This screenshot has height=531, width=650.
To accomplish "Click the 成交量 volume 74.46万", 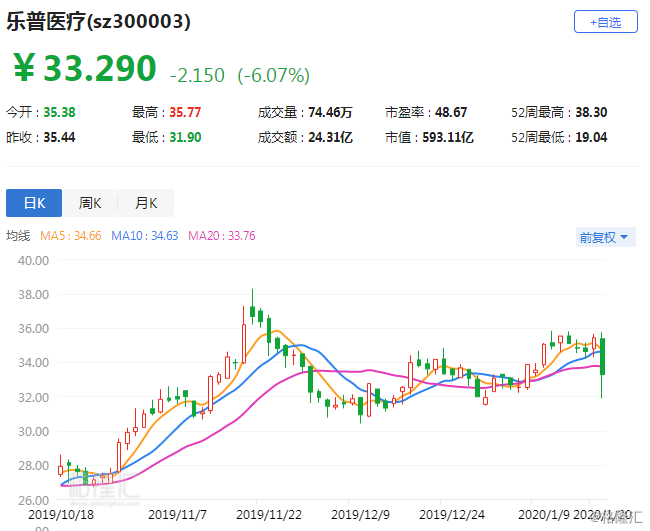I will (x=330, y=112).
